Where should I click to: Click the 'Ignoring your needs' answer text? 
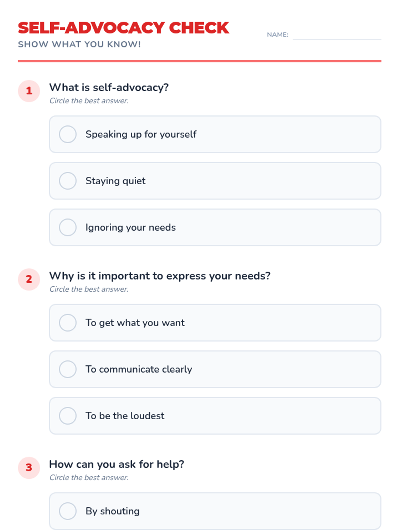pyautogui.click(x=130, y=227)
